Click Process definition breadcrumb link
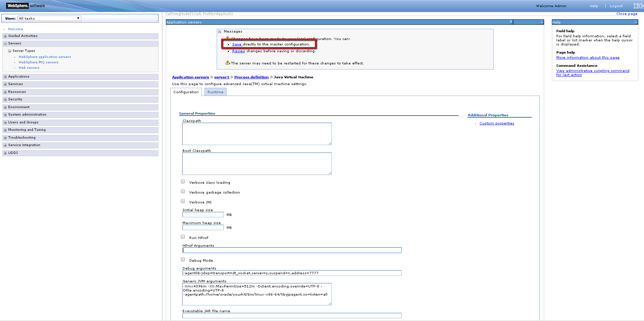 [x=251, y=77]
